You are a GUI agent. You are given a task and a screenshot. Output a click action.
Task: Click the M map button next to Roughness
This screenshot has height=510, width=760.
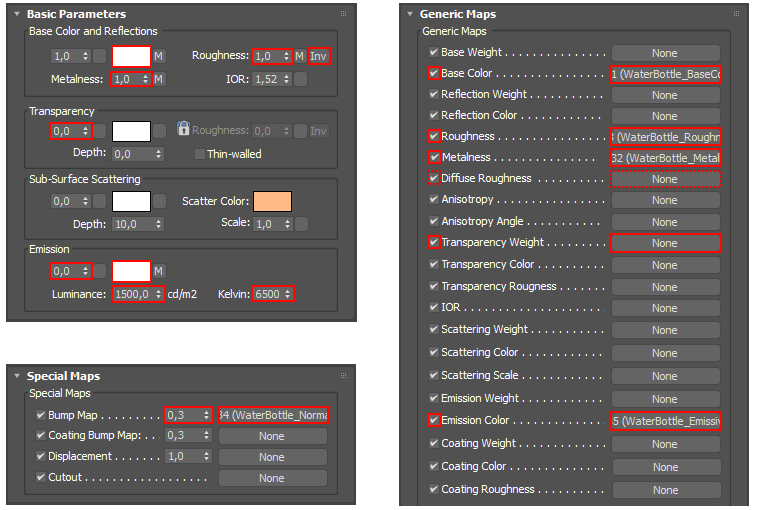(299, 56)
